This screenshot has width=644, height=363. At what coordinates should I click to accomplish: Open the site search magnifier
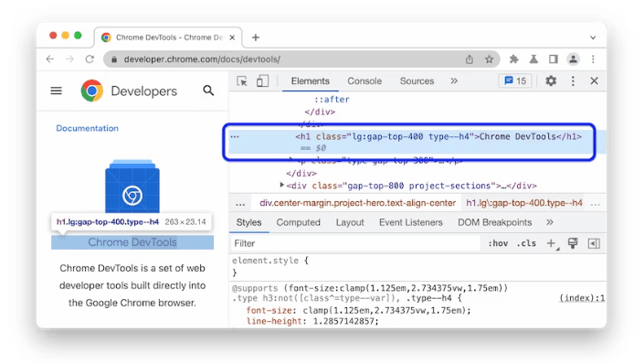click(208, 91)
